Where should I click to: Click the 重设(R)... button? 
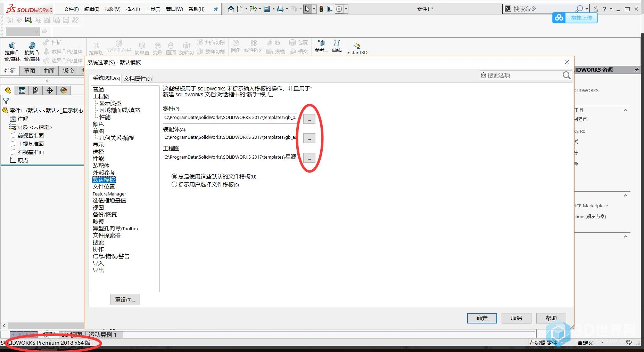pyautogui.click(x=125, y=300)
